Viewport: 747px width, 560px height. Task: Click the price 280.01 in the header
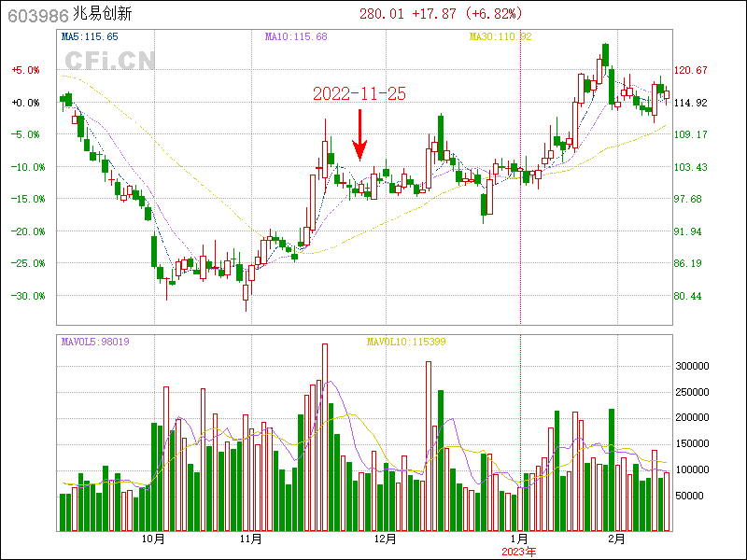coord(382,14)
